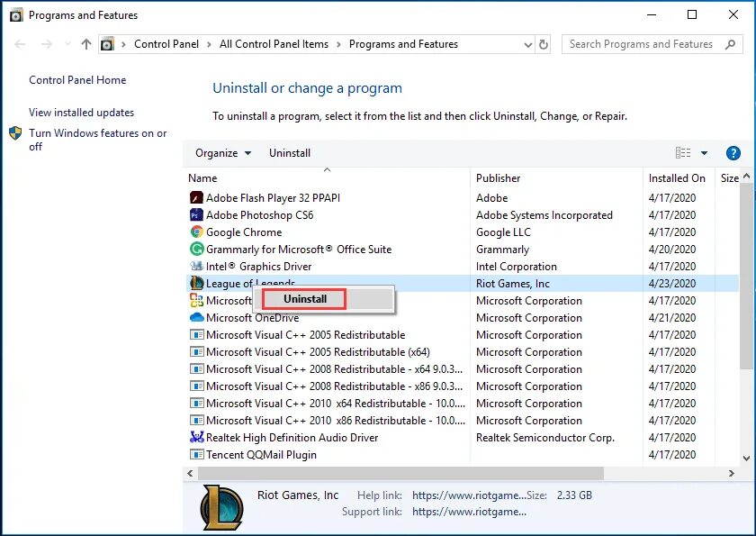Image resolution: width=756 pixels, height=536 pixels.
Task: Click the Up one level arrow
Action: (x=86, y=44)
